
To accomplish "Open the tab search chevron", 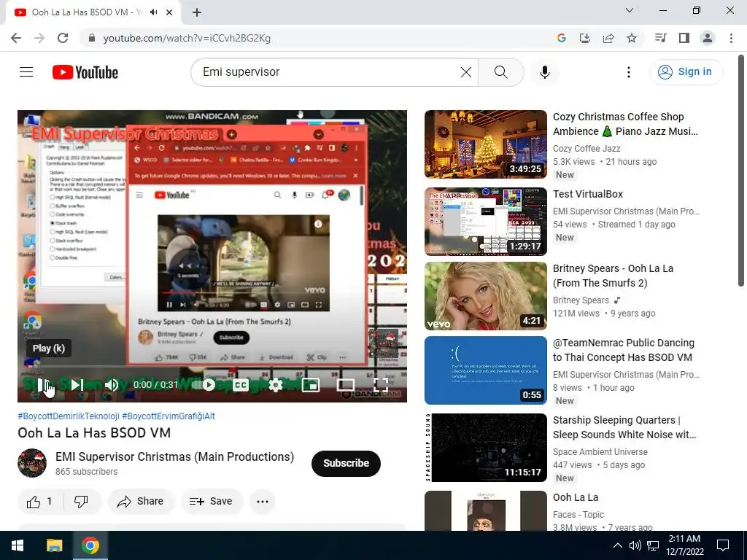I will [x=630, y=10].
